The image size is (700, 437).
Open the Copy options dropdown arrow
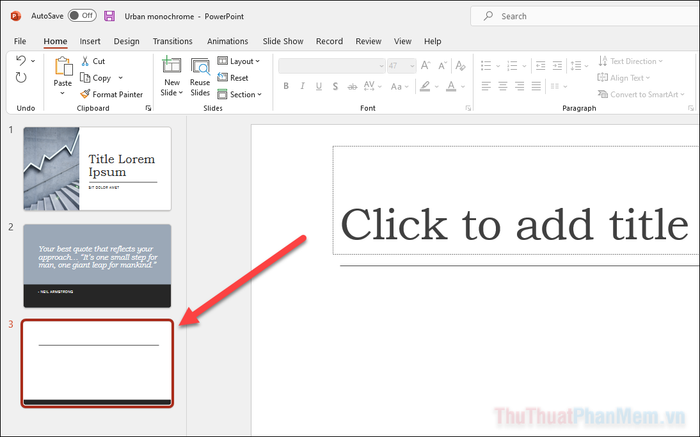pyautogui.click(x=121, y=78)
